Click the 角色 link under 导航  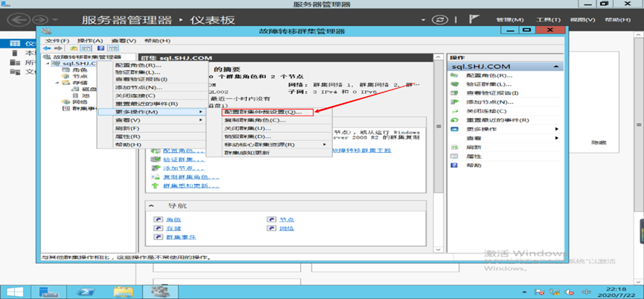tap(173, 220)
